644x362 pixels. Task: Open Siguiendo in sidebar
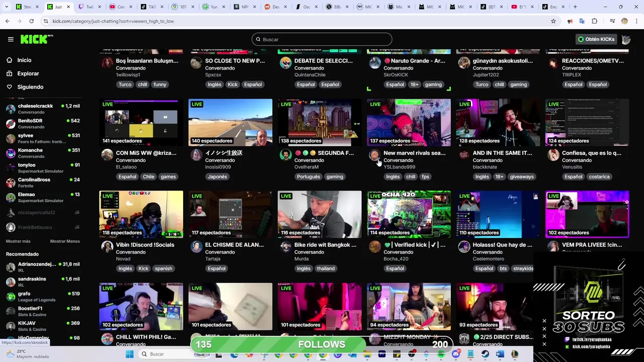30,87
